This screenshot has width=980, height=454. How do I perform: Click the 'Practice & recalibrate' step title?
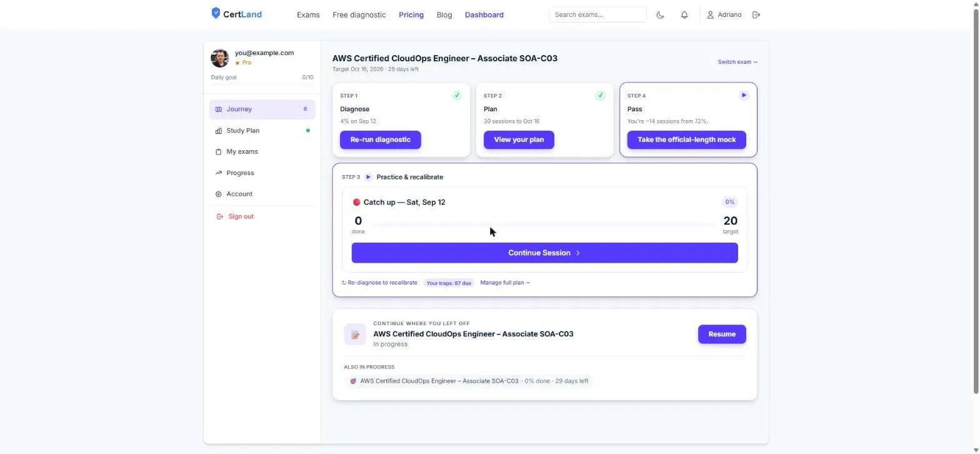(410, 177)
